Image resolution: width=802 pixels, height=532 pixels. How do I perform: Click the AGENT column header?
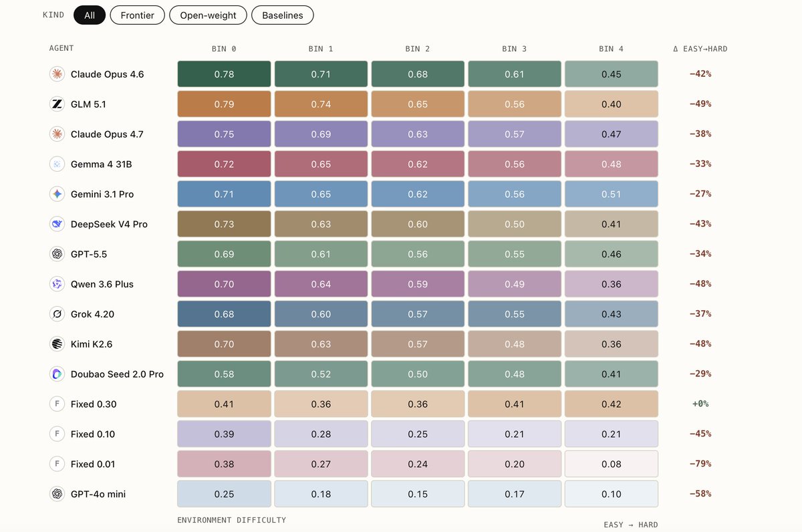click(x=61, y=48)
